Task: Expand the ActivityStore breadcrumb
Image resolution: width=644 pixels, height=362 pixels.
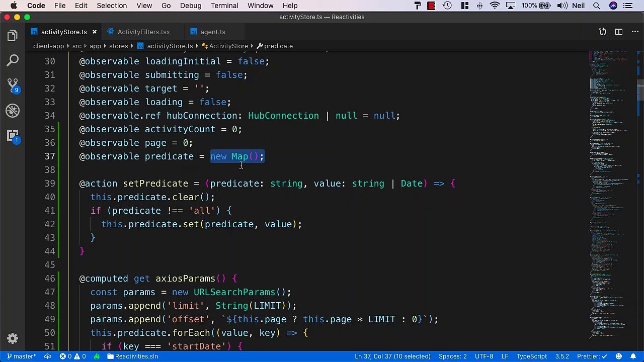Action: pyautogui.click(x=228, y=46)
